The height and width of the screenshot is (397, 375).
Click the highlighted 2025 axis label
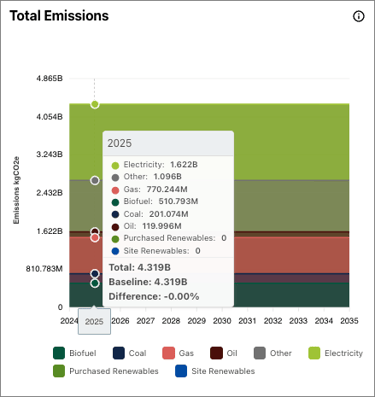click(x=94, y=321)
